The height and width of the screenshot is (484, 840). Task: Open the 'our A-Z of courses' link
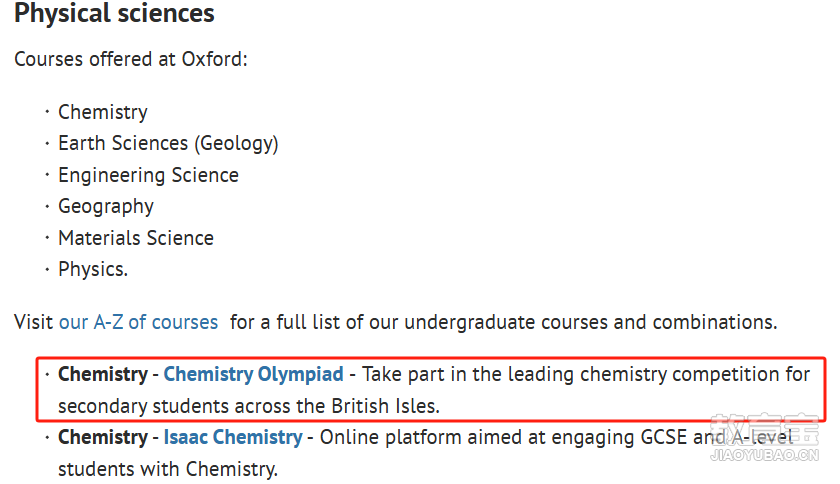(138, 322)
